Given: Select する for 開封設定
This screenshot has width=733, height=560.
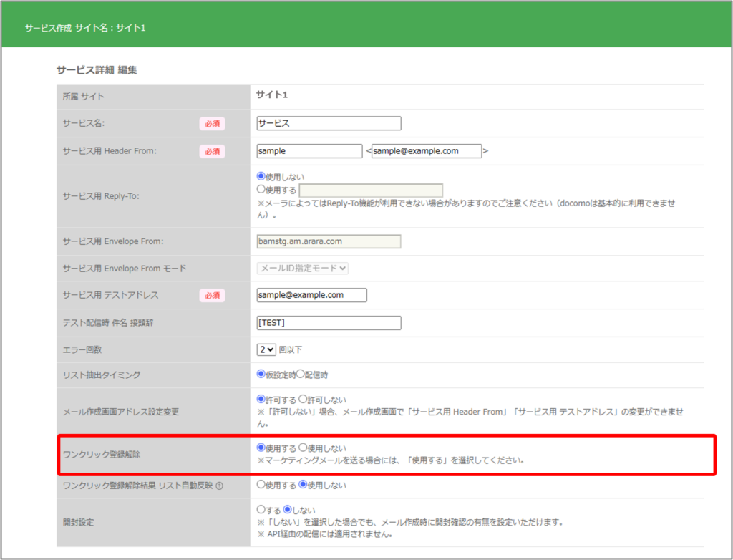Looking at the screenshot, I should (261, 510).
